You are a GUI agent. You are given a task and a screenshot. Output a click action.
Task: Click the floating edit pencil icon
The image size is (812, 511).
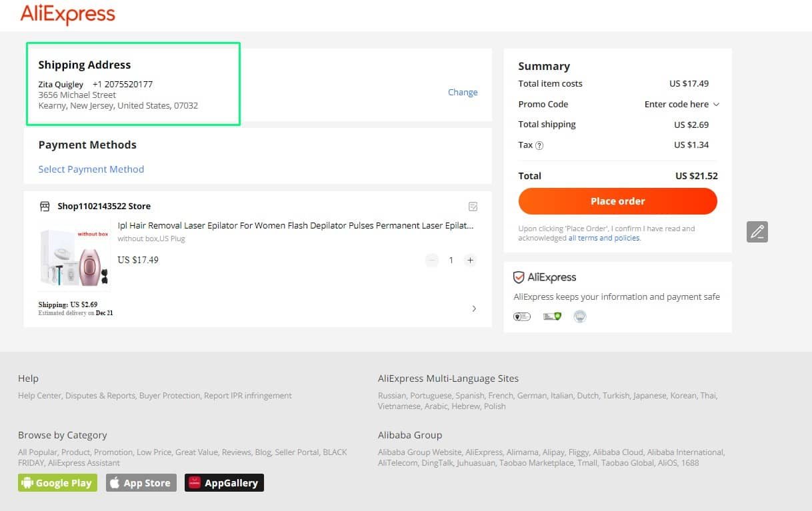[757, 232]
